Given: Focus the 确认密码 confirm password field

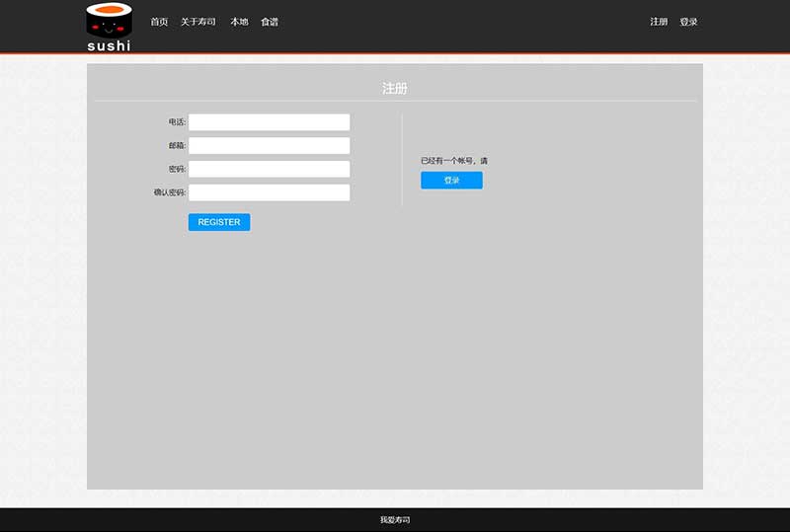Looking at the screenshot, I should click(269, 192).
